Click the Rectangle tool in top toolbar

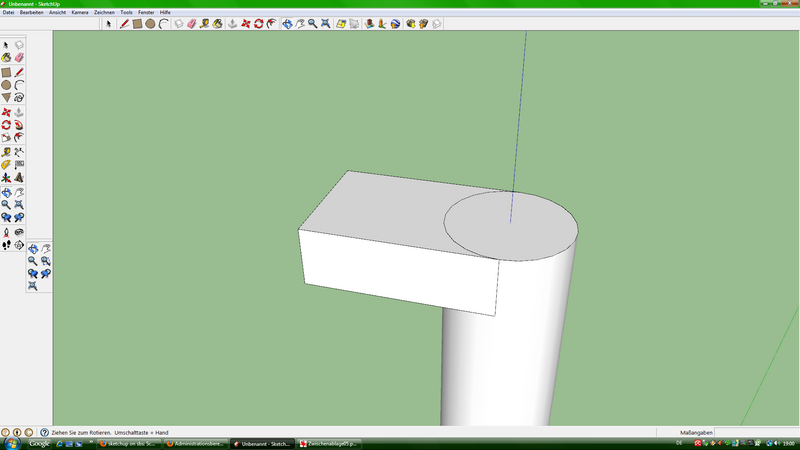tap(137, 23)
